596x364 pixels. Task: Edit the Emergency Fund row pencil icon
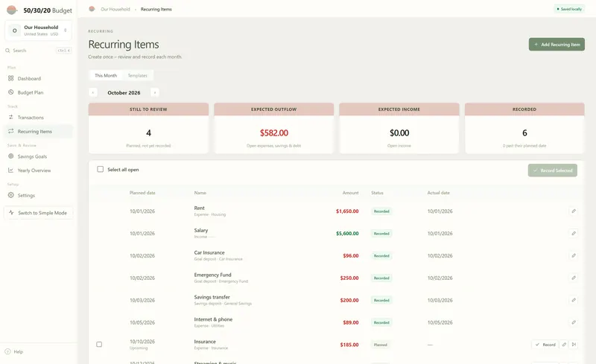tap(574, 278)
